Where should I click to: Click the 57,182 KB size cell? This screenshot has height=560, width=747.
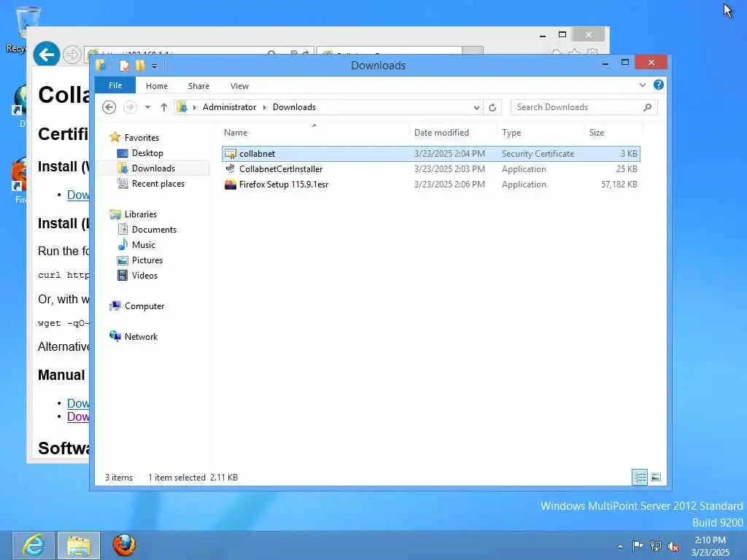click(619, 184)
